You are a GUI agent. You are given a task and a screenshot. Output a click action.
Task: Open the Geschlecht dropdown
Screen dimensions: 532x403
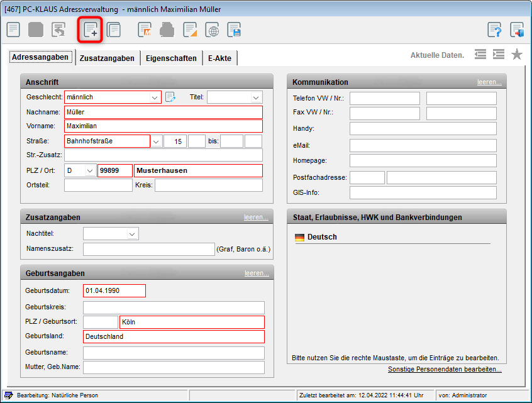[x=155, y=97]
